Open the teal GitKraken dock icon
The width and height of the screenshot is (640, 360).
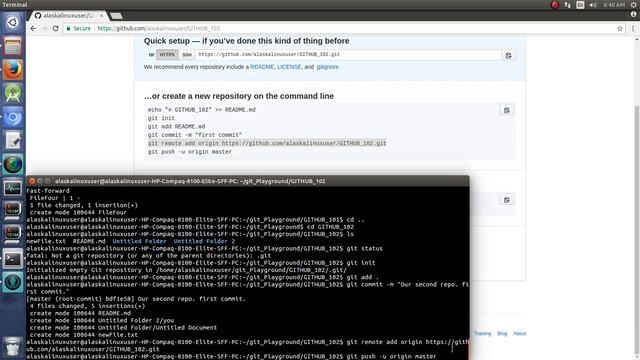[x=13, y=282]
